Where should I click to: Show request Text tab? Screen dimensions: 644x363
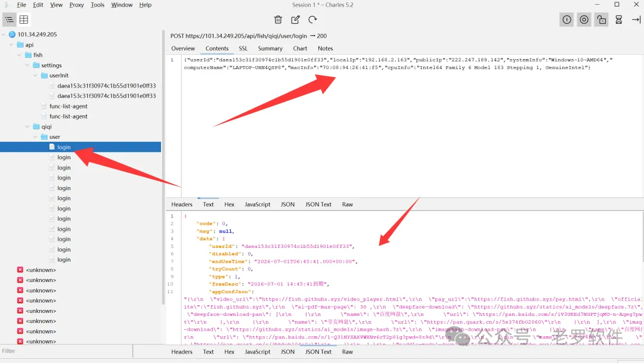208,204
